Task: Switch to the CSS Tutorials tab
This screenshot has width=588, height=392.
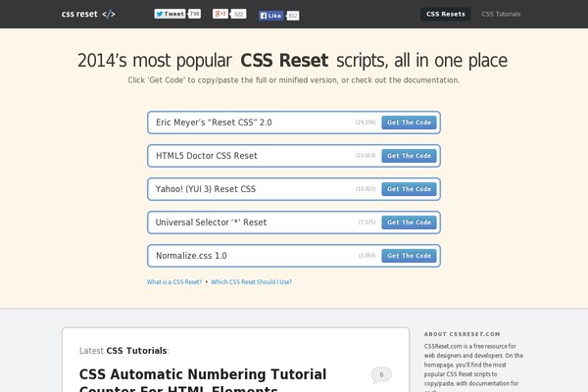Action: click(x=501, y=14)
